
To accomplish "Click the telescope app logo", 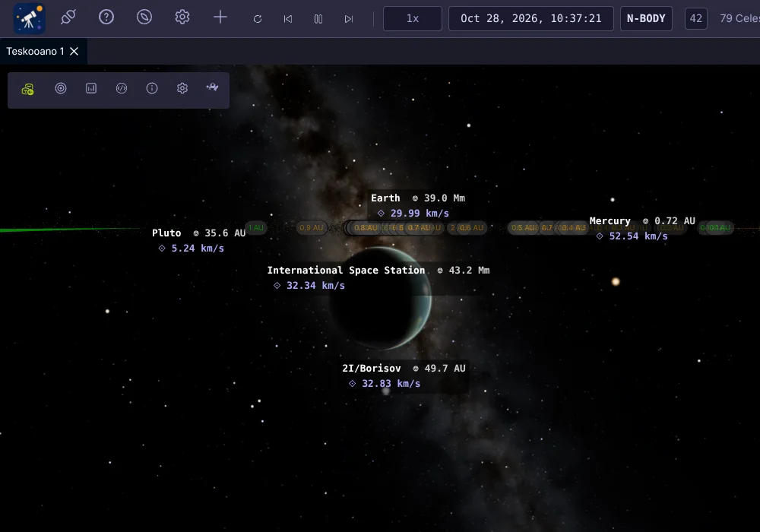I will click(x=29, y=18).
